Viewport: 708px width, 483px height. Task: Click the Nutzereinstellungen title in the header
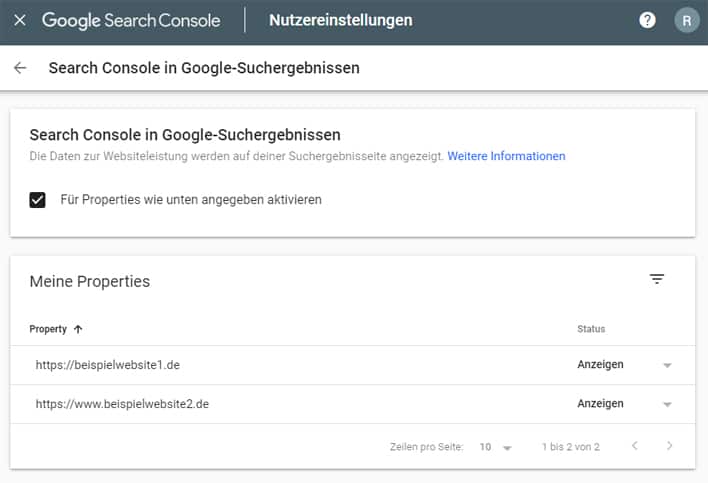pyautogui.click(x=340, y=20)
